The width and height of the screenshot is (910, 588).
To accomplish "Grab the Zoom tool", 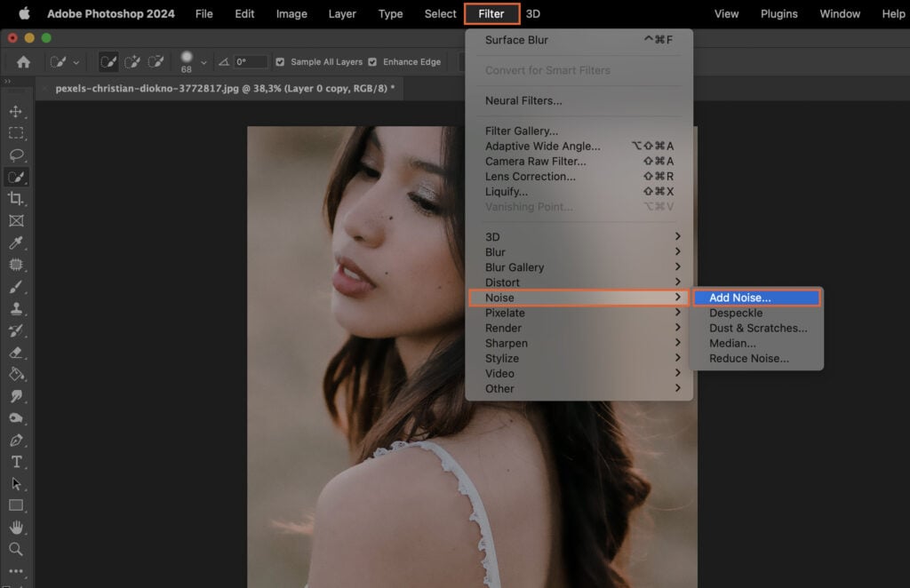I will tap(18, 549).
